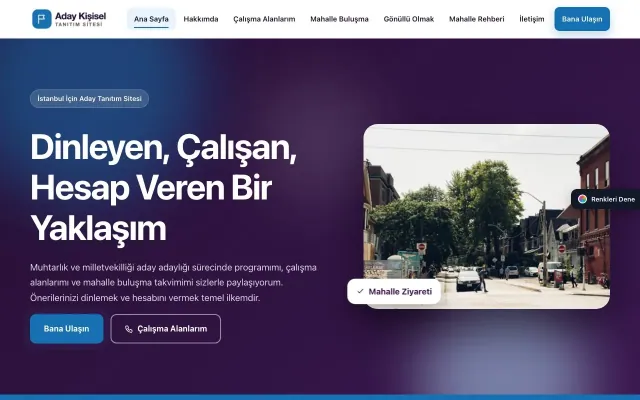Click the outlined Çalışma Alanlarım hero button
The width and height of the screenshot is (640, 400).
click(x=165, y=329)
